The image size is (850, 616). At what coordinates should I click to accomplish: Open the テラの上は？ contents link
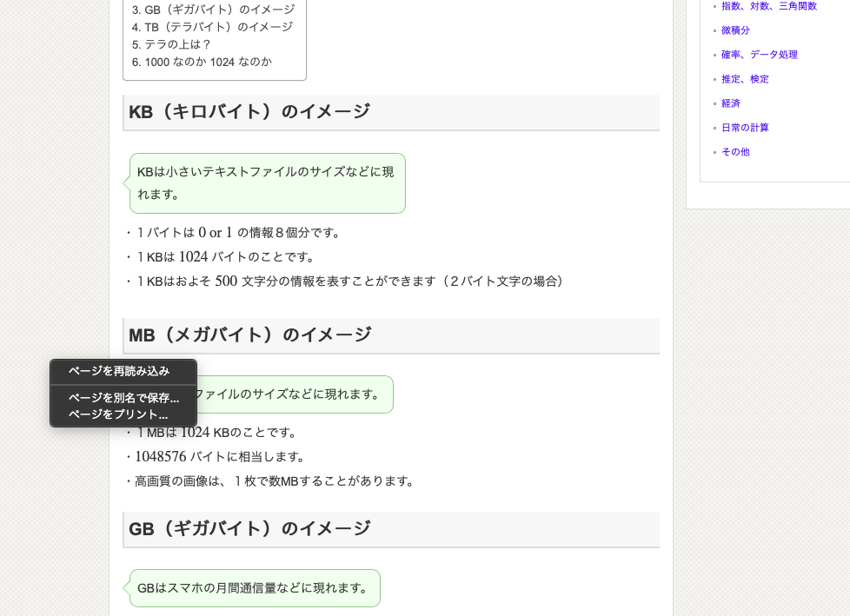[171, 44]
